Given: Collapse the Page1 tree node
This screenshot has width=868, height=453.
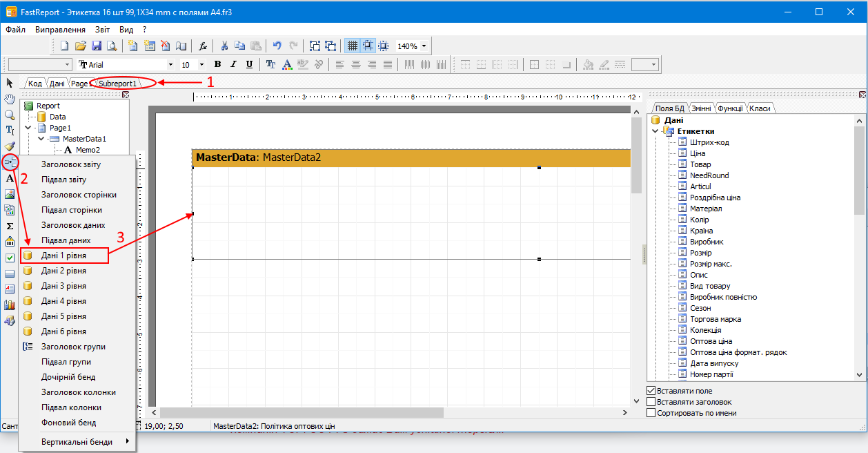Looking at the screenshot, I should [x=28, y=128].
